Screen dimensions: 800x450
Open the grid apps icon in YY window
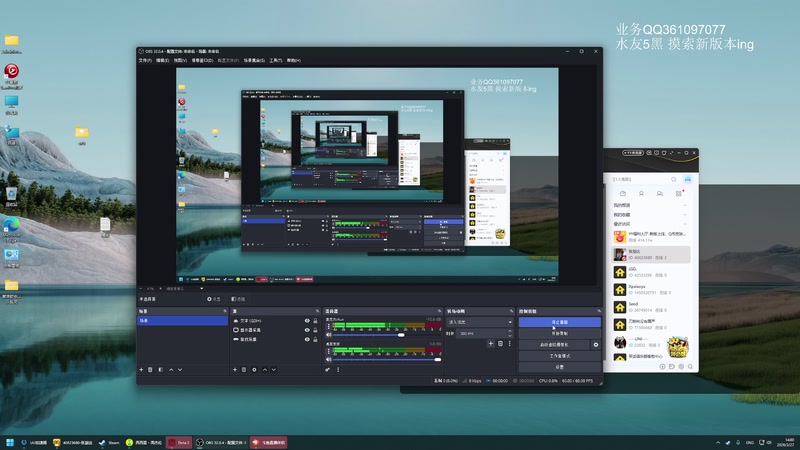[x=679, y=194]
